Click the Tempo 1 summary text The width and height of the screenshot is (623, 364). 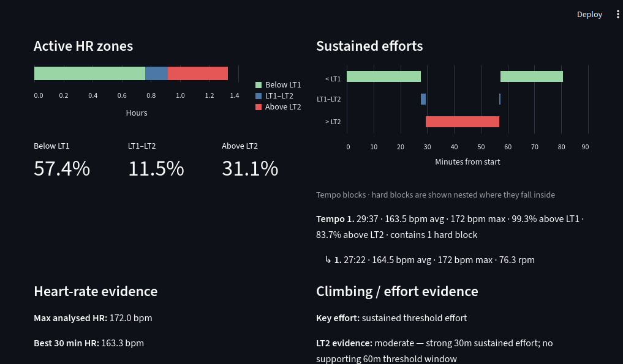[x=450, y=226]
